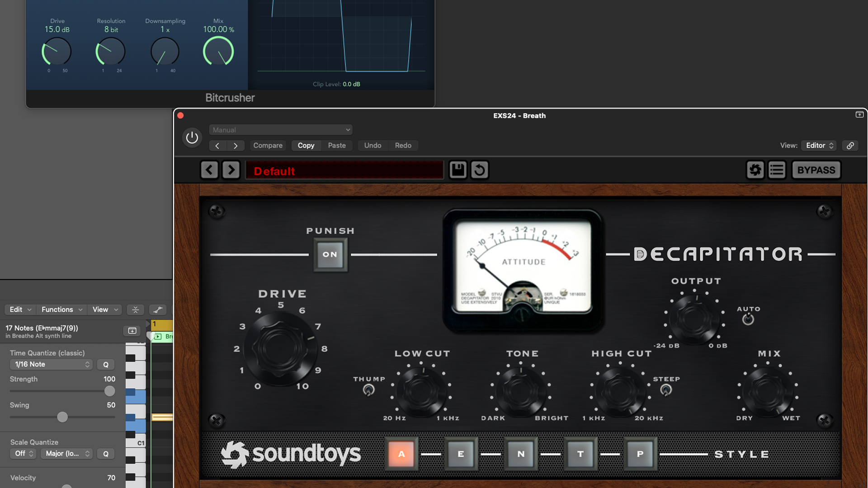Click the plugin link chain icon
The image size is (868, 488).
tap(850, 145)
